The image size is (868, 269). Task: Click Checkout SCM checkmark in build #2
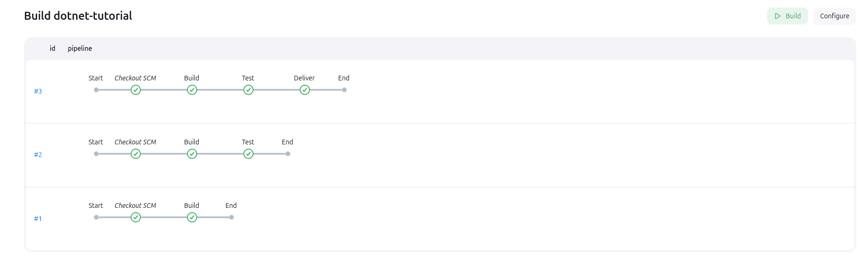tap(136, 154)
